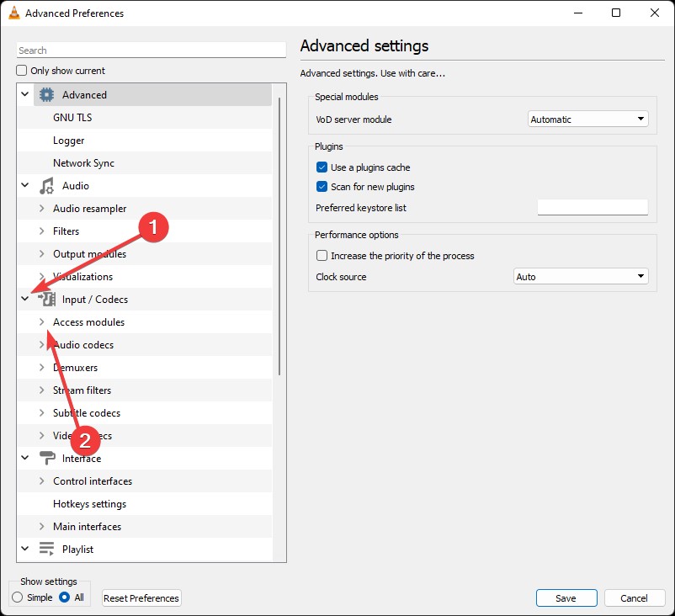Screen dimensions: 675x616
Task: Click the Audio music note icon
Action: pos(46,186)
